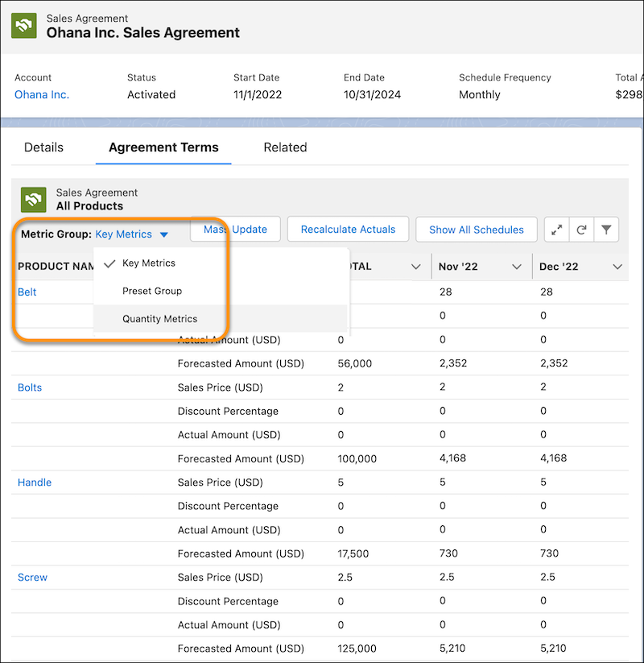Screen dimensions: 644x663
Task: Refresh the agreement terms table
Action: click(x=581, y=230)
